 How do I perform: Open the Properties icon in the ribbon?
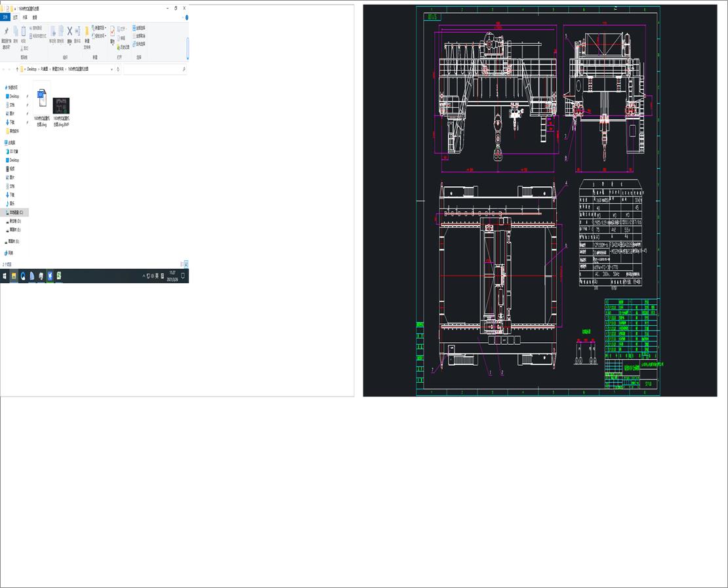coord(112,32)
